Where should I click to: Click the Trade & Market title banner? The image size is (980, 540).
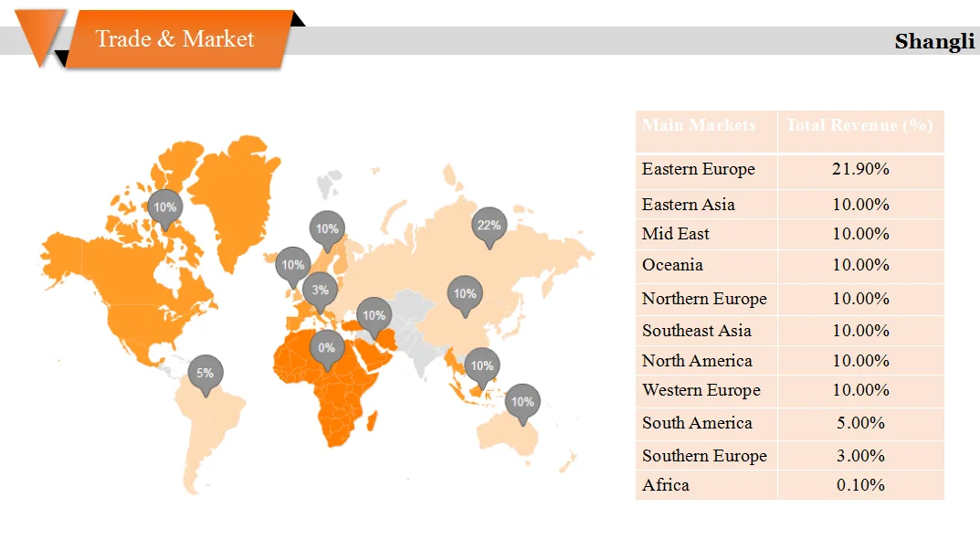176,39
